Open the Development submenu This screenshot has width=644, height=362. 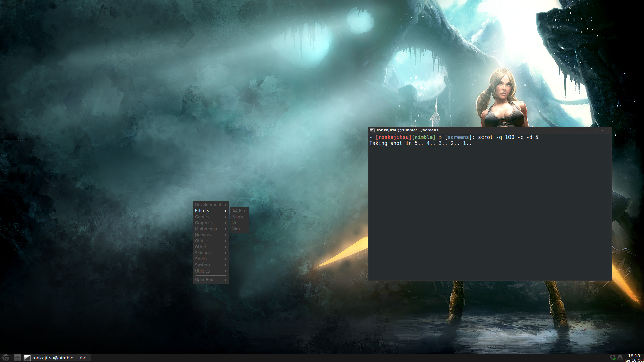(211, 204)
